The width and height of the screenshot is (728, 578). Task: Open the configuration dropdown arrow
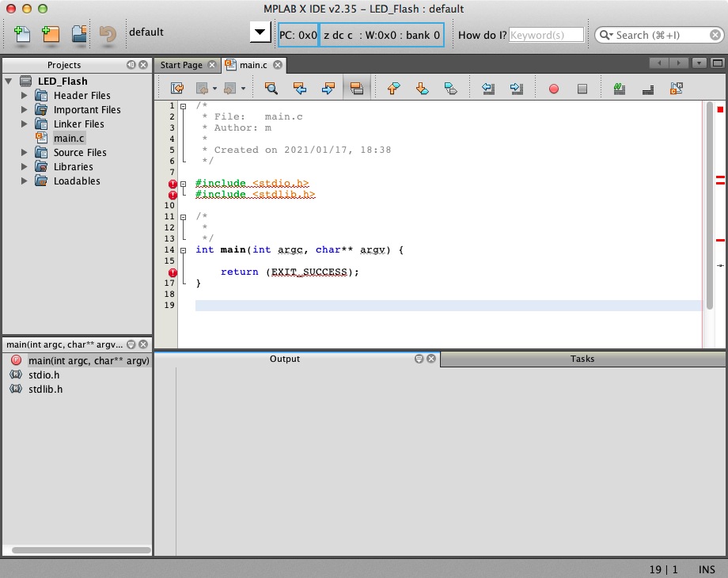[260, 33]
